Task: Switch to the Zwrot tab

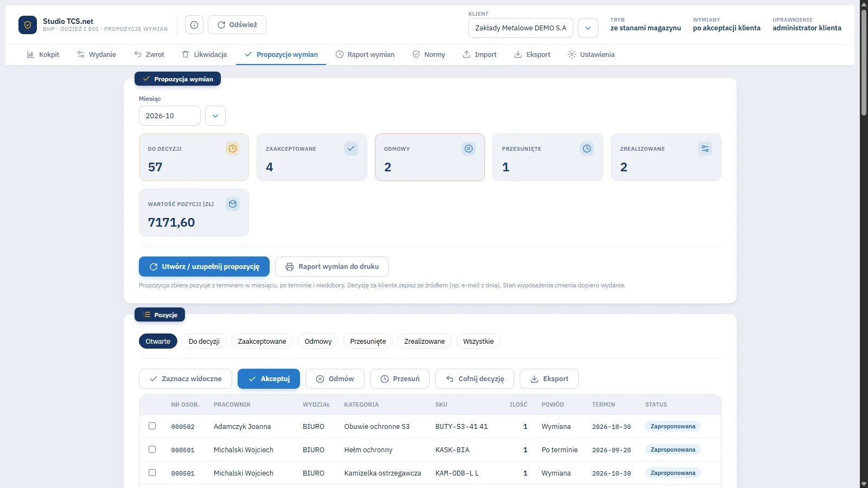Action: click(x=149, y=55)
